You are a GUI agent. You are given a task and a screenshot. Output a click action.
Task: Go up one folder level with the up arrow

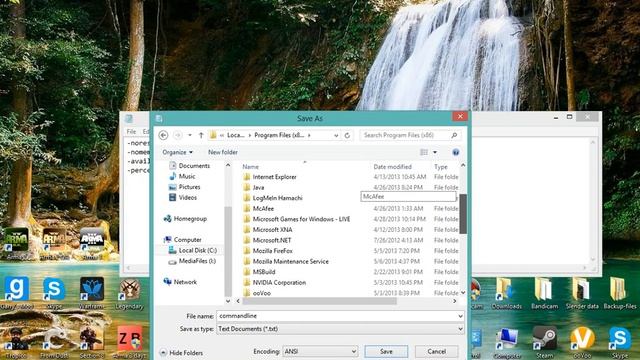(201, 135)
